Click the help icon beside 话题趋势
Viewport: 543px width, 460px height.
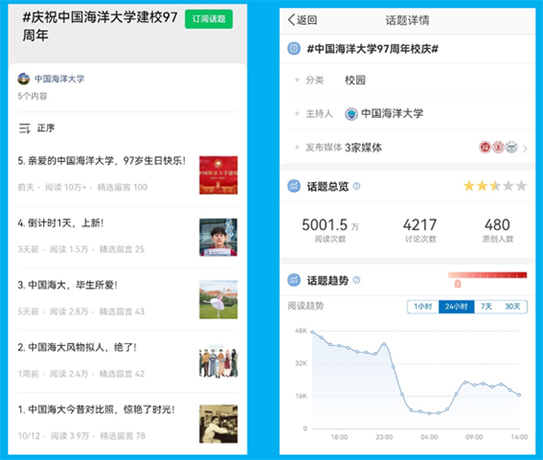click(356, 280)
